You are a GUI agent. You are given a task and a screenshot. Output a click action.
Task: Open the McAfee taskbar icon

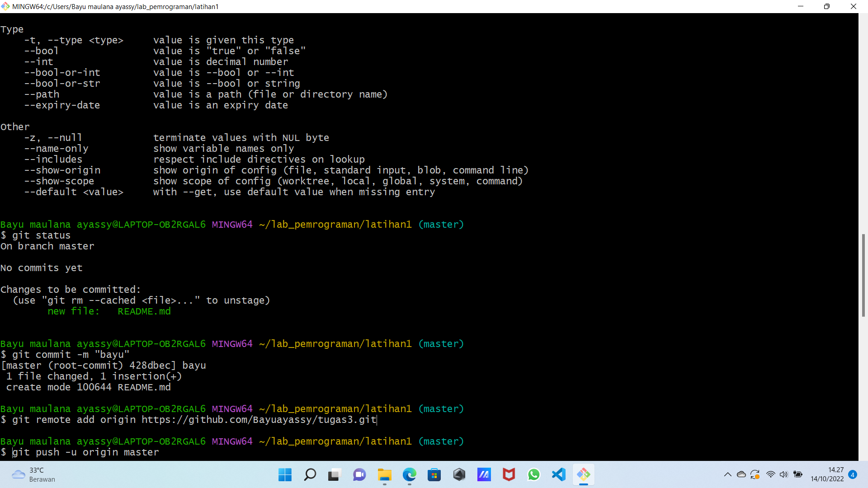[509, 474]
